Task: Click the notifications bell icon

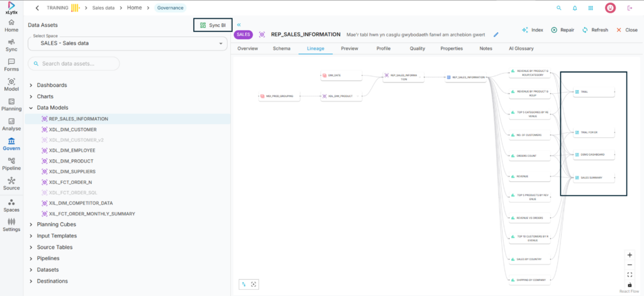Action: (x=575, y=8)
